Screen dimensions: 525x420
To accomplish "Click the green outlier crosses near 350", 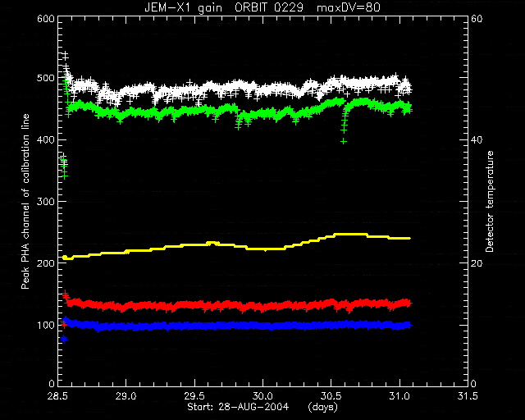I will pos(64,169).
